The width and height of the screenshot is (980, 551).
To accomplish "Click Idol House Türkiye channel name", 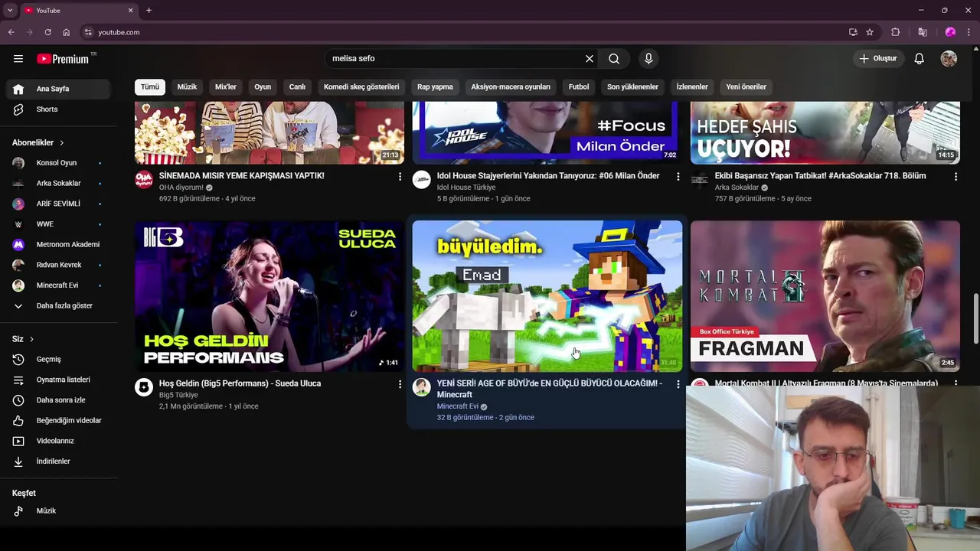I will 466,187.
